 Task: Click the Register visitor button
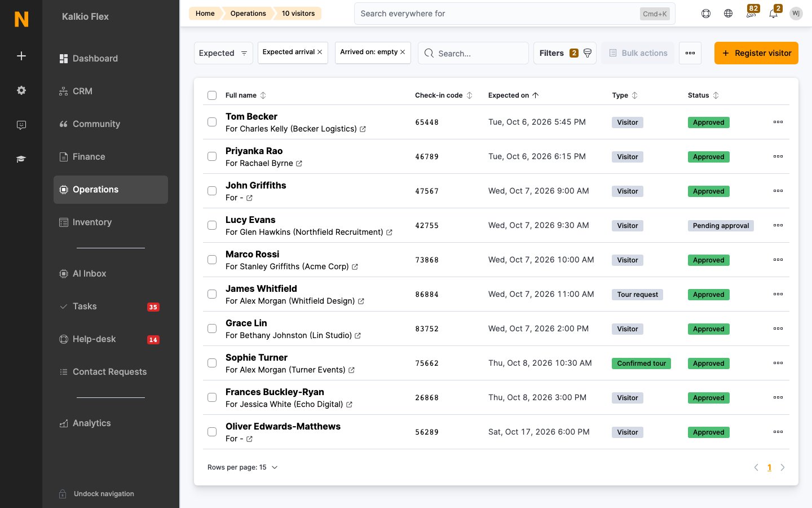(756, 53)
